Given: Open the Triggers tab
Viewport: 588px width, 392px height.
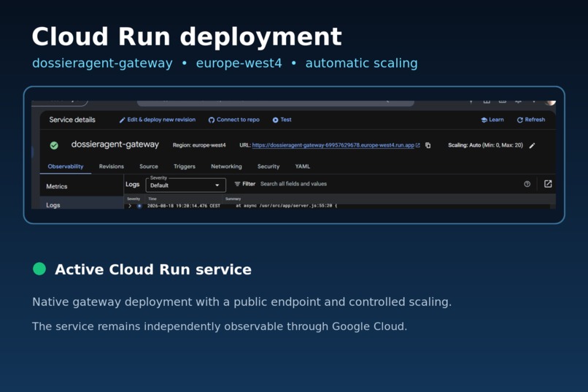Looking at the screenshot, I should click(x=185, y=166).
